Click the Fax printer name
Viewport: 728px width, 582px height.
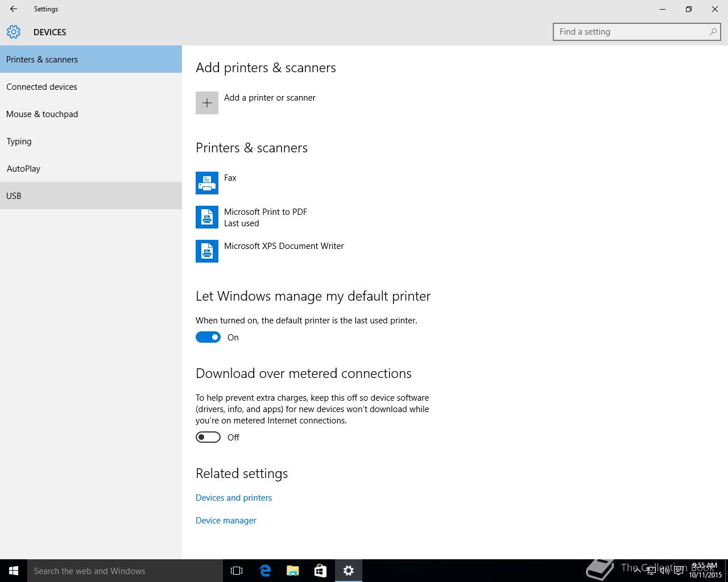point(230,178)
